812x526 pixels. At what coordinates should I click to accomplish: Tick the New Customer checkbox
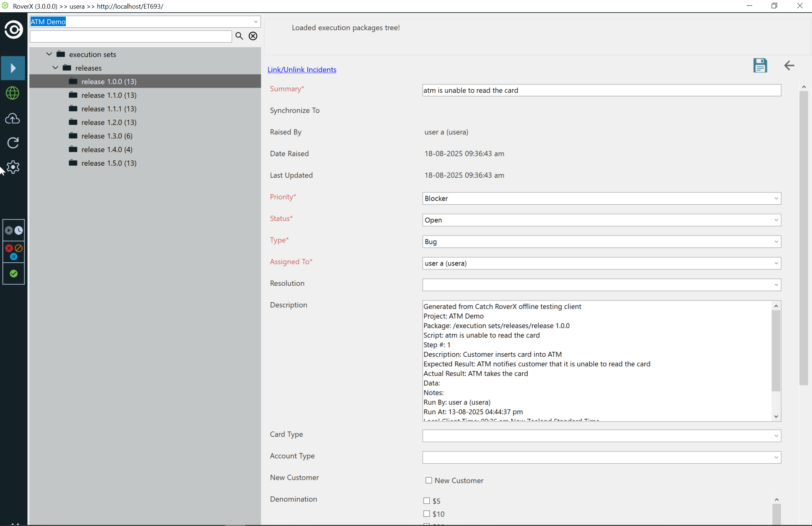(x=429, y=480)
